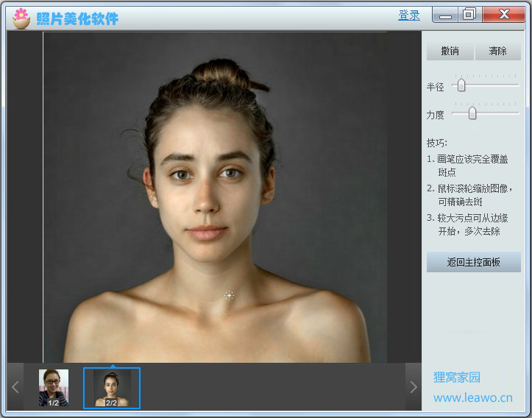Viewport: 532px width, 418px height.
Task: Click the 半径 label text
Action: coord(436,87)
